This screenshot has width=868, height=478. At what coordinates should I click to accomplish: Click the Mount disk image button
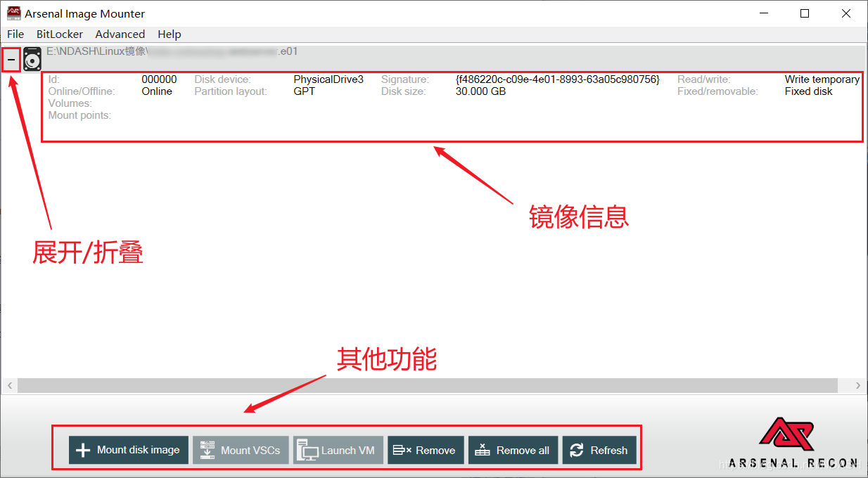coord(129,450)
